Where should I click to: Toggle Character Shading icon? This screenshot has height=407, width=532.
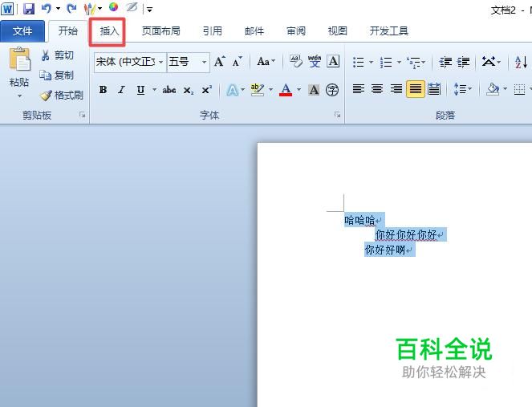point(314,90)
